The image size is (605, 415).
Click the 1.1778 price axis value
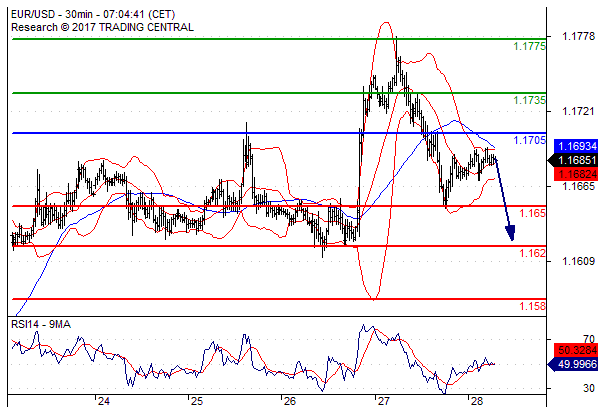[x=578, y=36]
